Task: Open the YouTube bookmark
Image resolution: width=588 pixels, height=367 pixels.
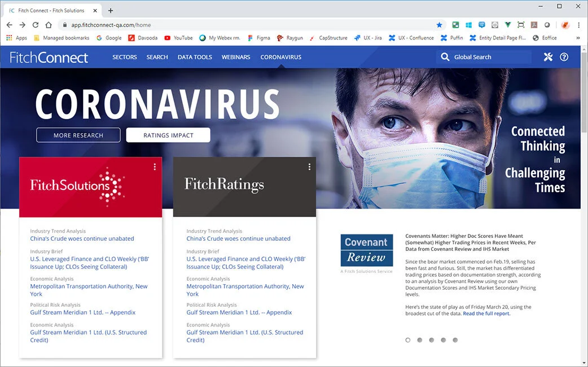Action: point(178,38)
